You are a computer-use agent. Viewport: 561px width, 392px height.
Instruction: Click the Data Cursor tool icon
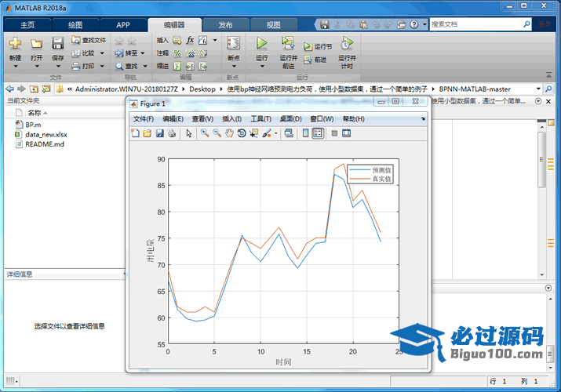[253, 133]
